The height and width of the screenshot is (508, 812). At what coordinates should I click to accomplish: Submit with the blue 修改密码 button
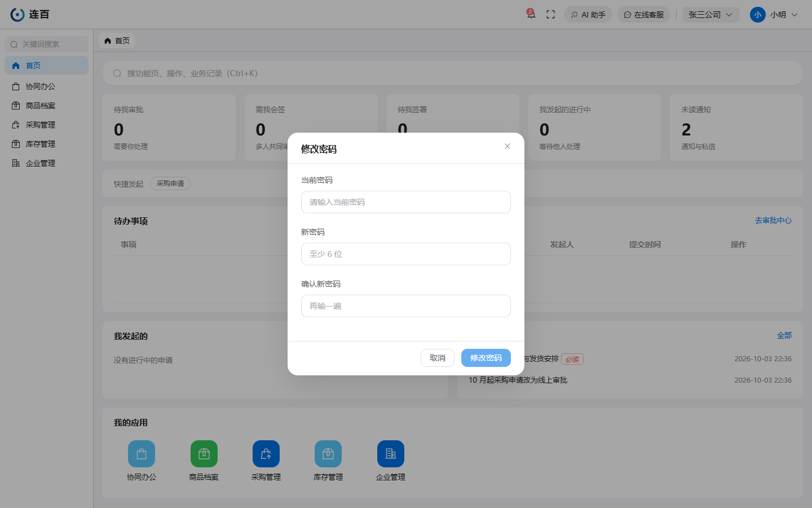point(486,358)
